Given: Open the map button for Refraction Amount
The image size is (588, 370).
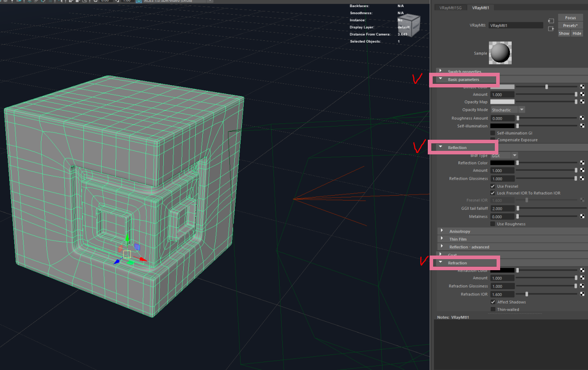Looking at the screenshot, I should (x=582, y=278).
